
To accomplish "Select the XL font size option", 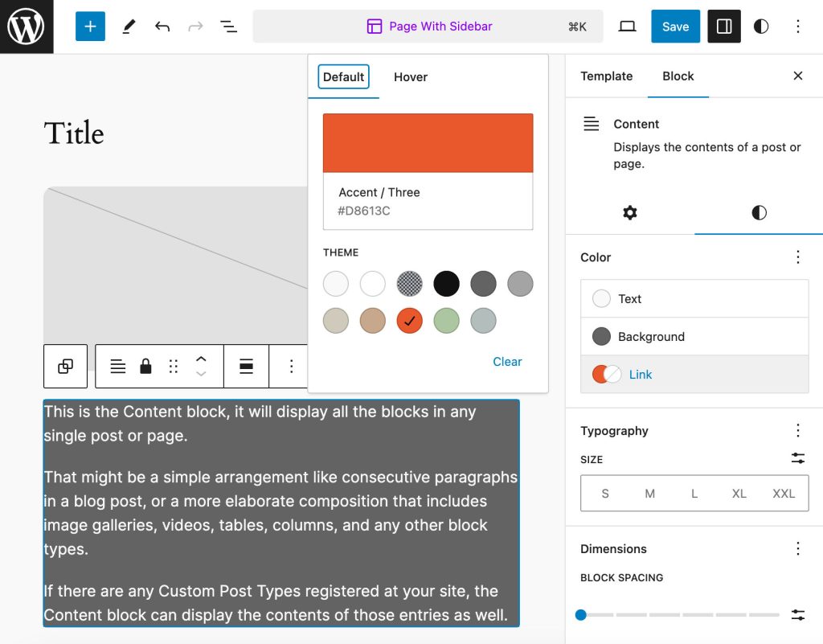I will click(x=739, y=493).
